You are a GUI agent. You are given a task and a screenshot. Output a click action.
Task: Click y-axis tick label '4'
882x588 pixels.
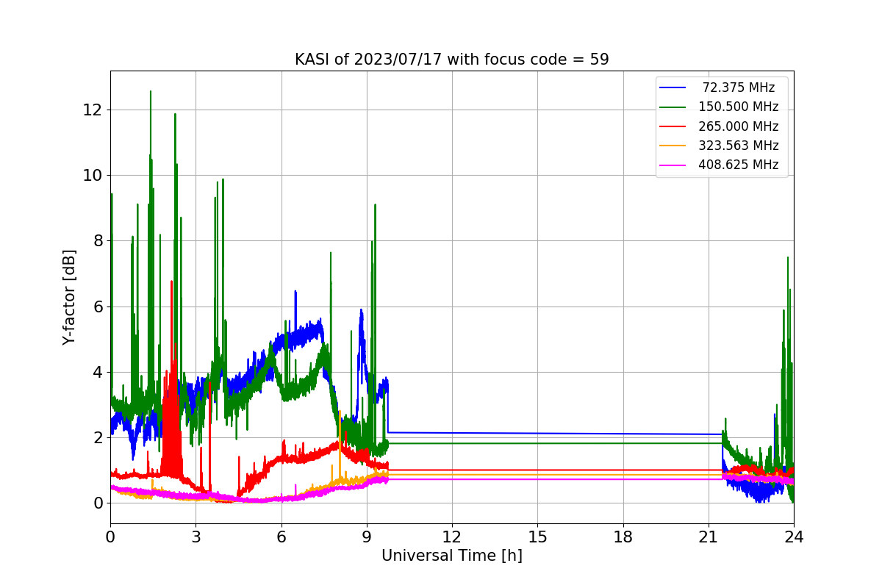click(98, 372)
